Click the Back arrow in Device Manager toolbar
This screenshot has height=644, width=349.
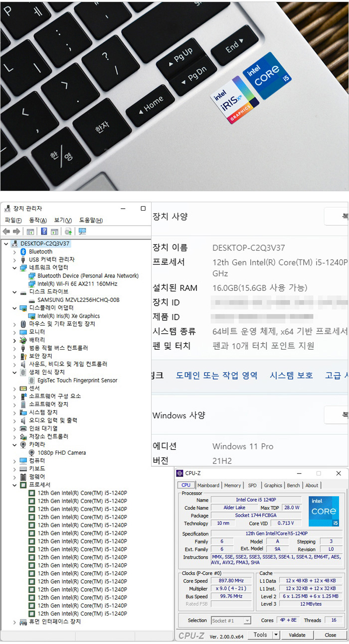pos(6,232)
